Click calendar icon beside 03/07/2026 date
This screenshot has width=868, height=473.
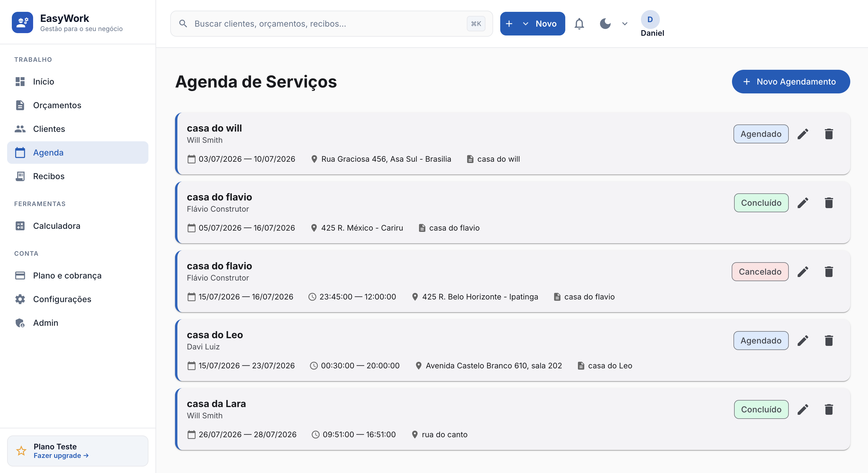pyautogui.click(x=191, y=159)
